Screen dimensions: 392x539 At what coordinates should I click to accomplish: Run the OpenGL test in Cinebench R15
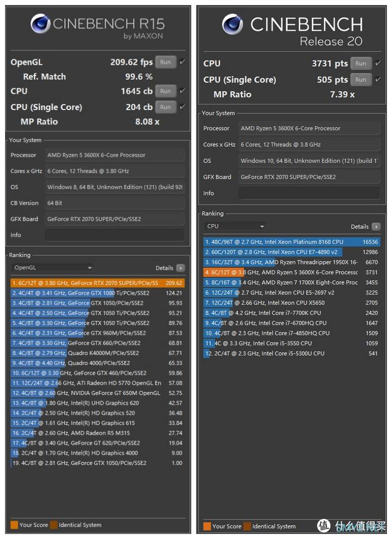165,62
